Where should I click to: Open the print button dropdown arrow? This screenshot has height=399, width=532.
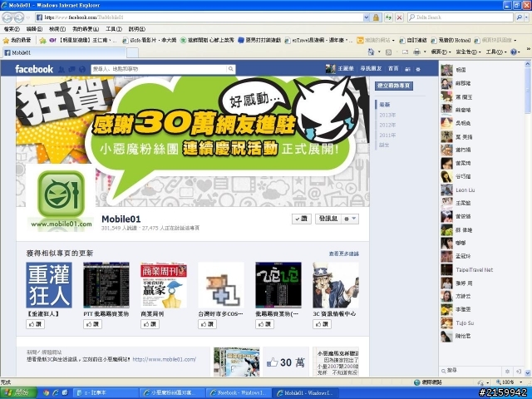(425, 52)
